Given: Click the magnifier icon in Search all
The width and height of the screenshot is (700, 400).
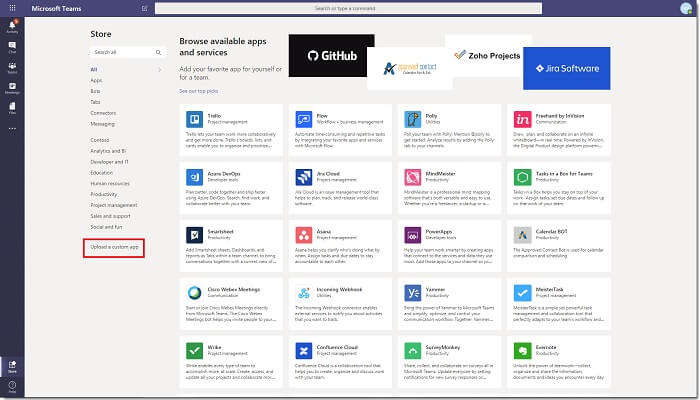Looking at the screenshot, I should [x=158, y=52].
